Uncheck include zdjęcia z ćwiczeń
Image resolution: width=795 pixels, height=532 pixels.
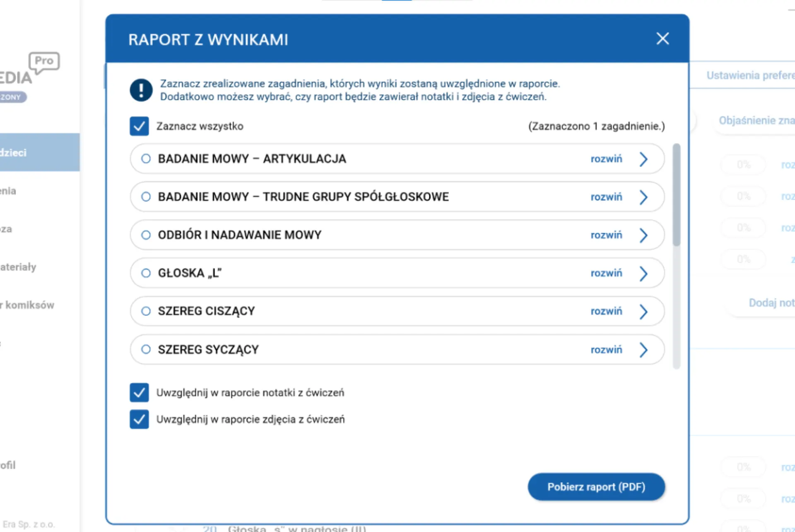(139, 419)
